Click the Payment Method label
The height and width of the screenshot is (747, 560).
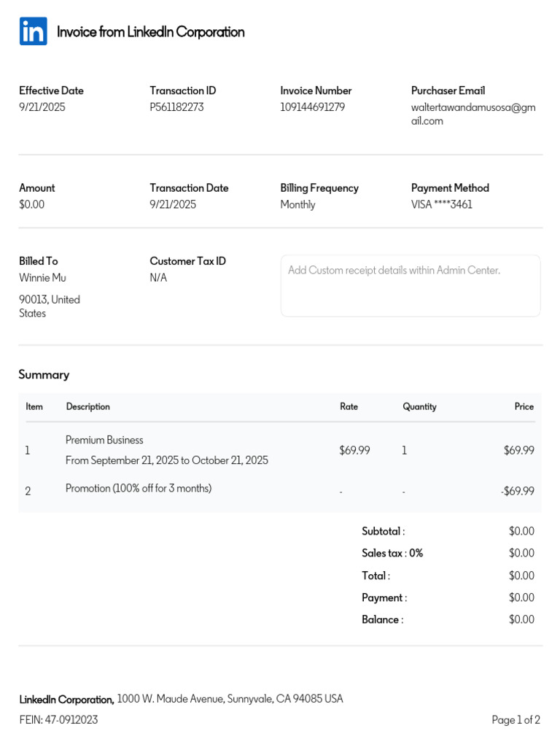[450, 187]
